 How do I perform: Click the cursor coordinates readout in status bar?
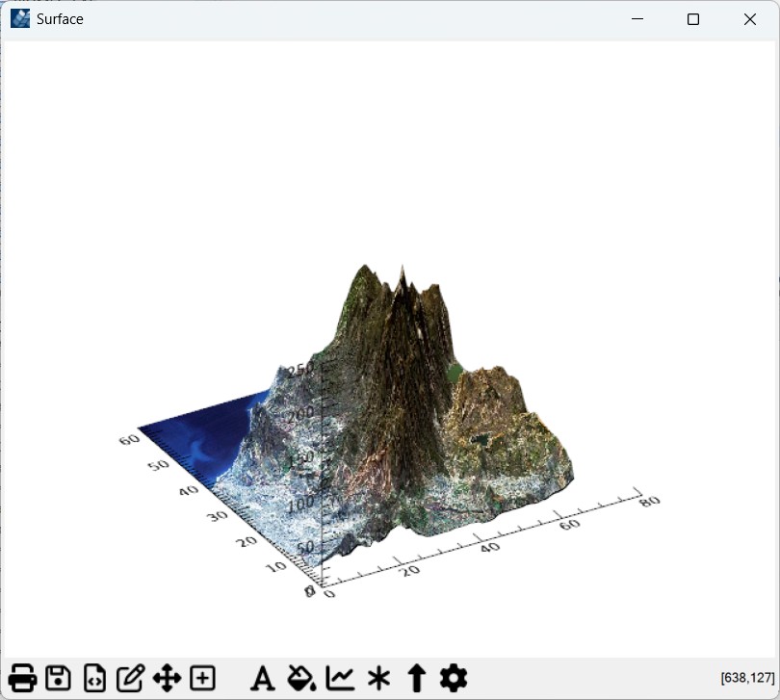[x=746, y=678]
